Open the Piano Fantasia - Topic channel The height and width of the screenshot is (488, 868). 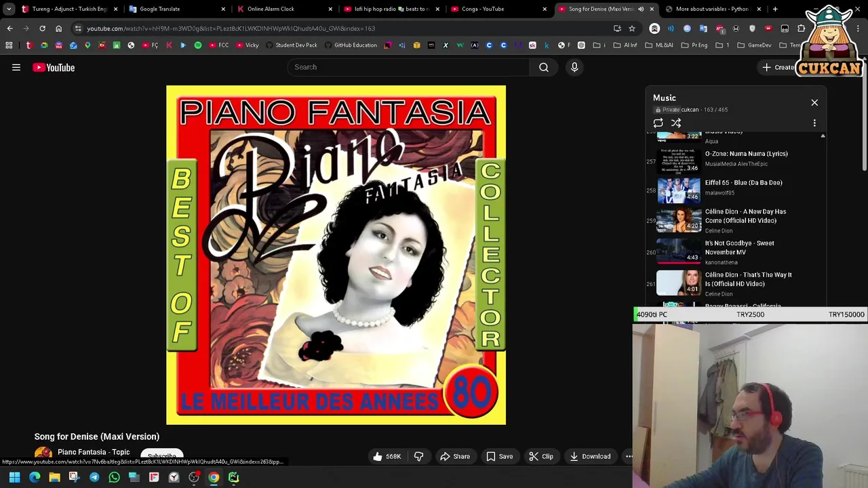(x=94, y=452)
